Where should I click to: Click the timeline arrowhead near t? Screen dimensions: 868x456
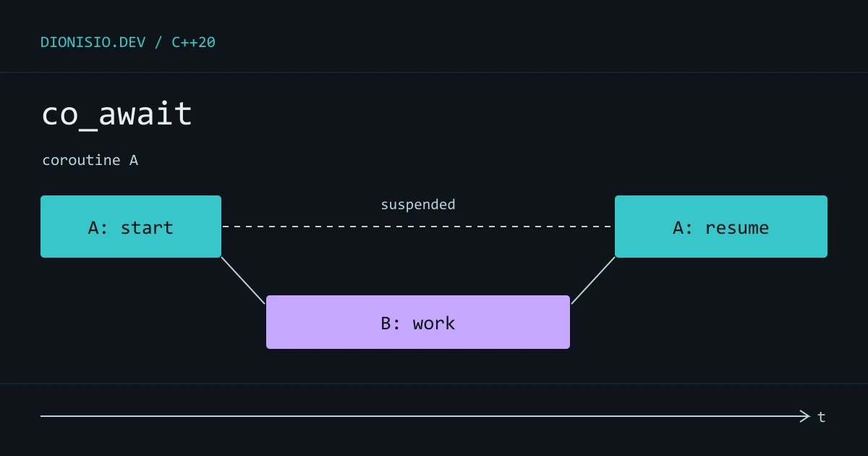click(x=805, y=416)
